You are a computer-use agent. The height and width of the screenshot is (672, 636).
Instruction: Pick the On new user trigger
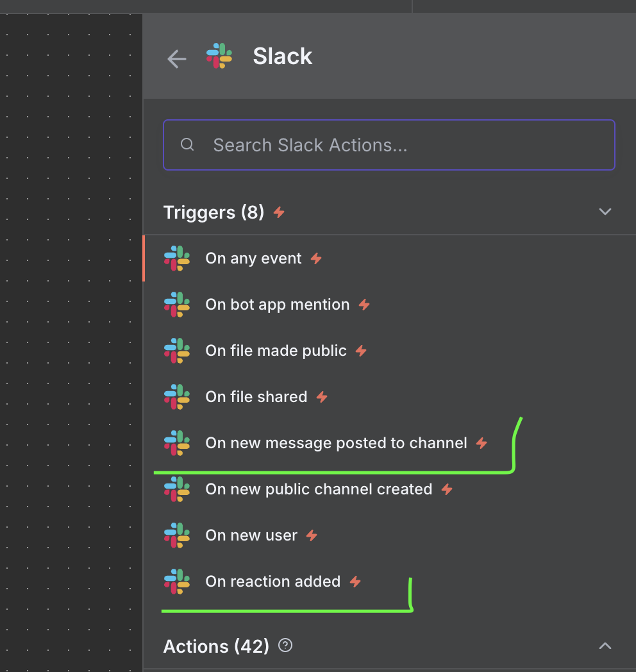click(251, 535)
